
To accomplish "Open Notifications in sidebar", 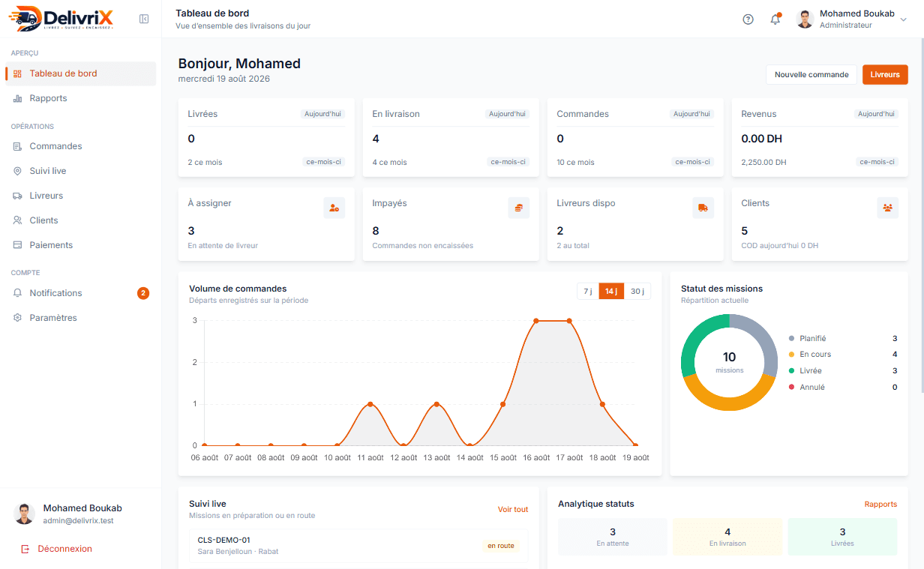I will (81, 293).
